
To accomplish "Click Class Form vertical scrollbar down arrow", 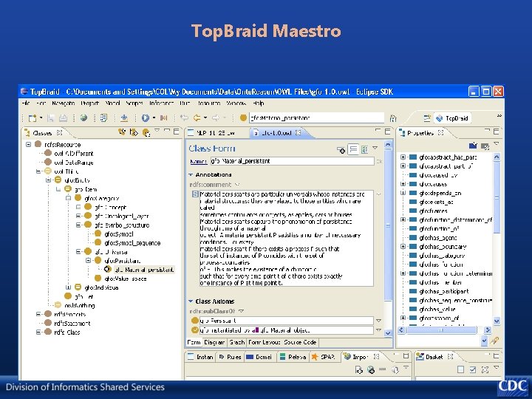I will click(x=388, y=333).
